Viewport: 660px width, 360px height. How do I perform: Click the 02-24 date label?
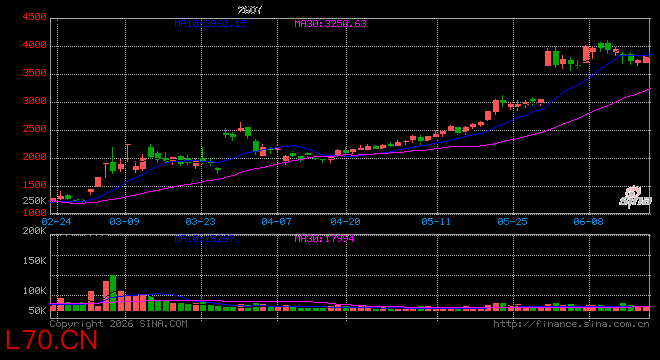pos(56,222)
